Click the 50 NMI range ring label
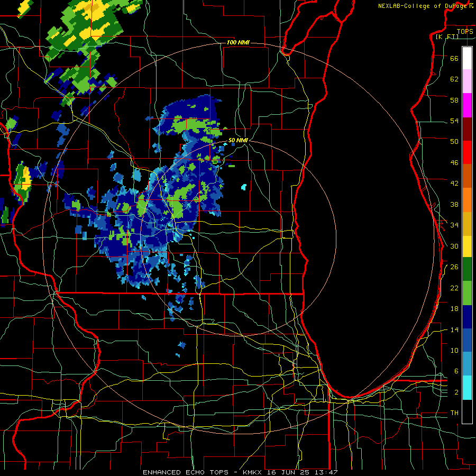The image size is (476, 476). click(238, 140)
